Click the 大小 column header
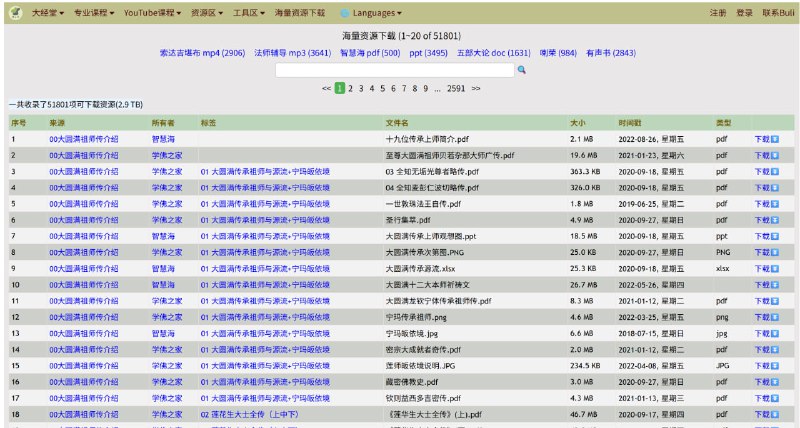 [x=578, y=123]
